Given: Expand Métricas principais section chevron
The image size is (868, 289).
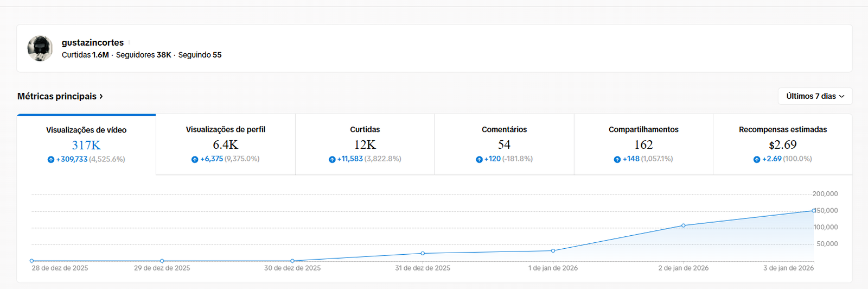Looking at the screenshot, I should [x=101, y=96].
